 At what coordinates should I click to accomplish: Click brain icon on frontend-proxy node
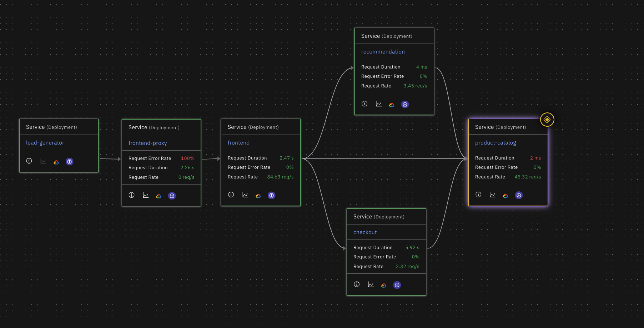tap(172, 196)
